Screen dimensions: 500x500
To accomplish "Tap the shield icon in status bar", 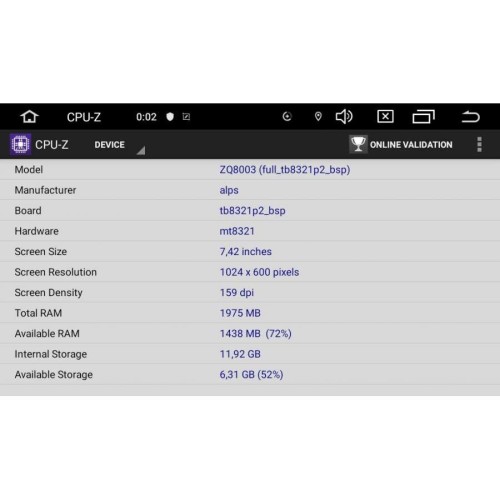I will [170, 117].
